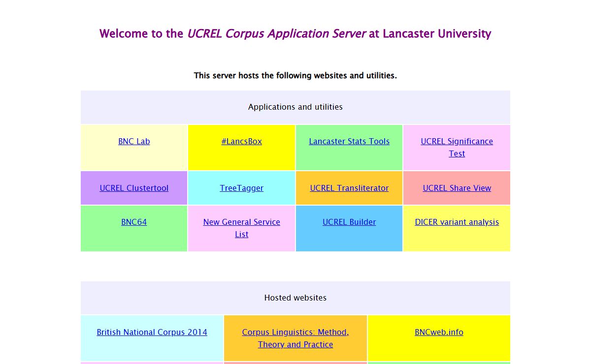Visit the BNCweb.info website
591x364 pixels.
(x=439, y=332)
